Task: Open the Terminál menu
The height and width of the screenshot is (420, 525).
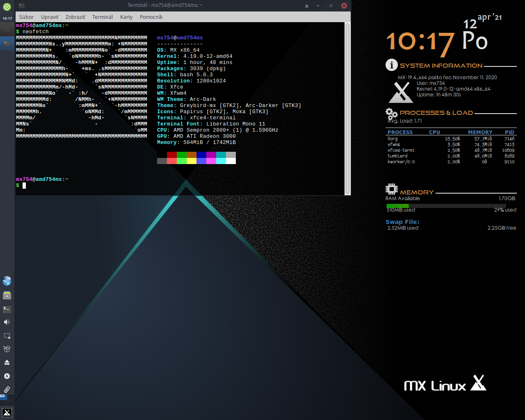Action: click(x=103, y=17)
